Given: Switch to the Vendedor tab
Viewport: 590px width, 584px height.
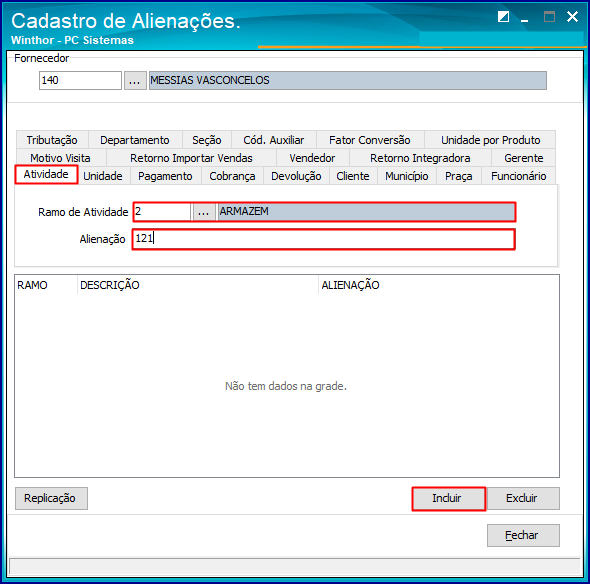Looking at the screenshot, I should point(312,158).
